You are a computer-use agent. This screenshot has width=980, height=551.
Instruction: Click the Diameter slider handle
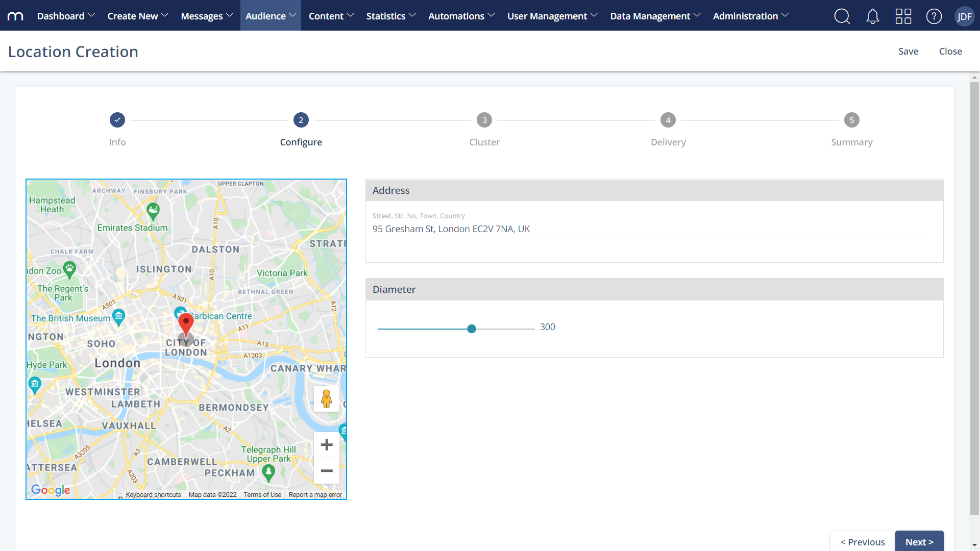click(472, 329)
